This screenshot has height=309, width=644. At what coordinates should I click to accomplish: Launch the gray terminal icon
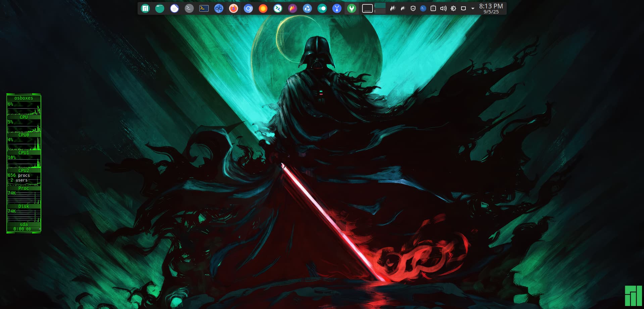pos(189,8)
